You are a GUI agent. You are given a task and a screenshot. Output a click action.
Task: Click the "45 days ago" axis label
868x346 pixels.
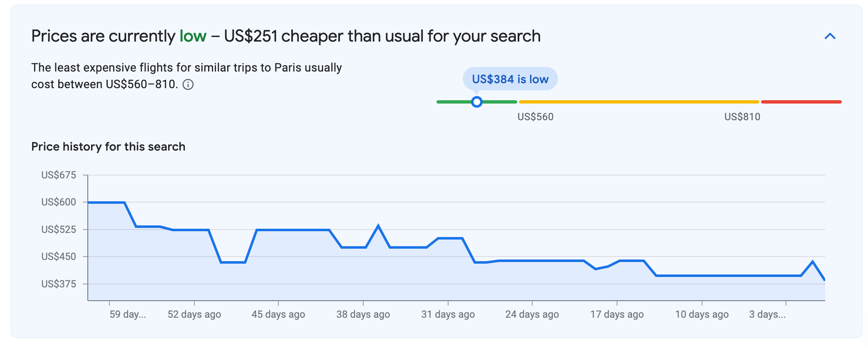pos(278,314)
